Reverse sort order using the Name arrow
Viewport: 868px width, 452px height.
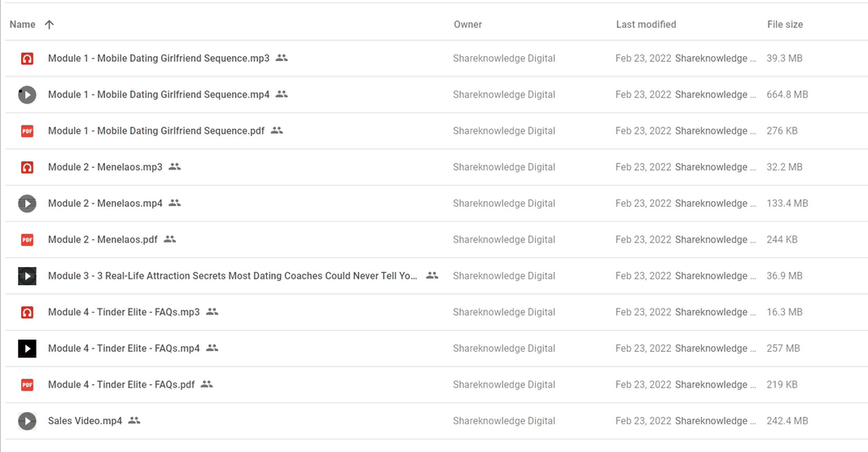pyautogui.click(x=50, y=24)
